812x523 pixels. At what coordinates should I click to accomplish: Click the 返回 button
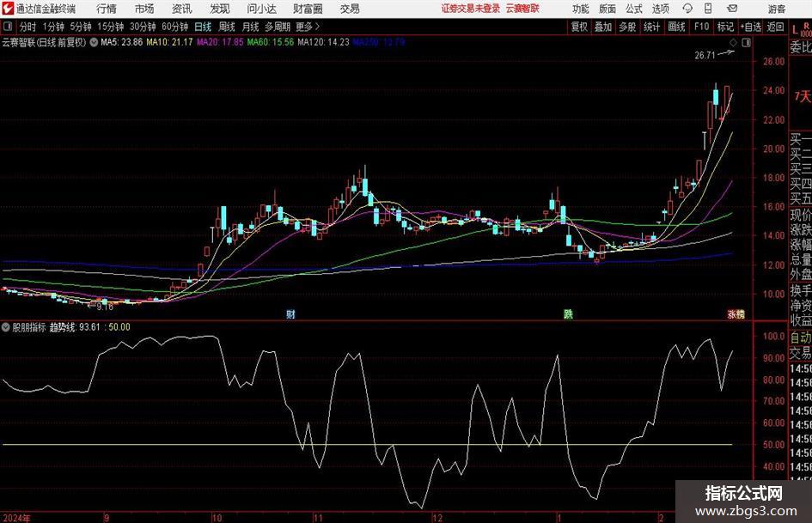pos(775,27)
